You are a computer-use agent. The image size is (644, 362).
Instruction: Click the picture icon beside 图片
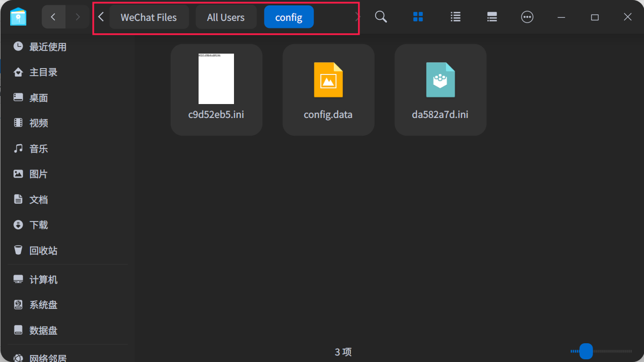(x=18, y=174)
